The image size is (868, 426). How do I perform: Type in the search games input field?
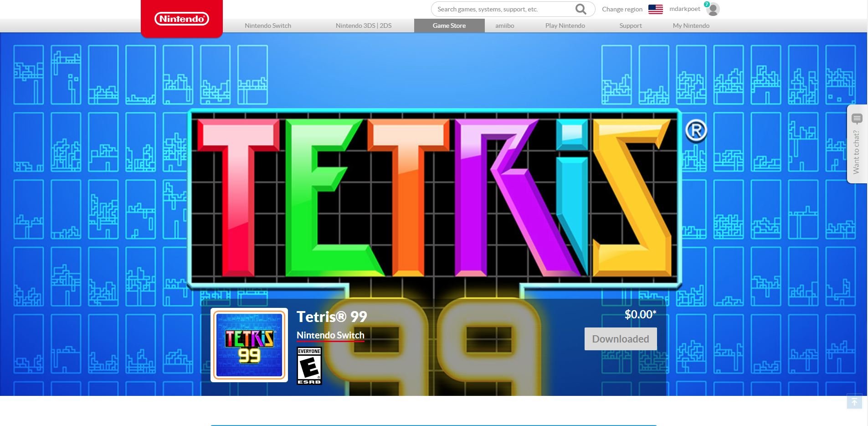click(501, 9)
